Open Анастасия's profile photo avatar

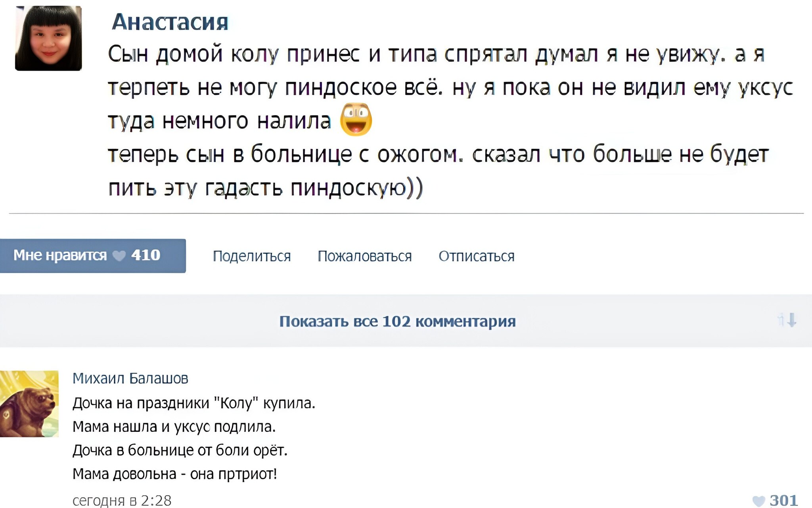coord(48,38)
